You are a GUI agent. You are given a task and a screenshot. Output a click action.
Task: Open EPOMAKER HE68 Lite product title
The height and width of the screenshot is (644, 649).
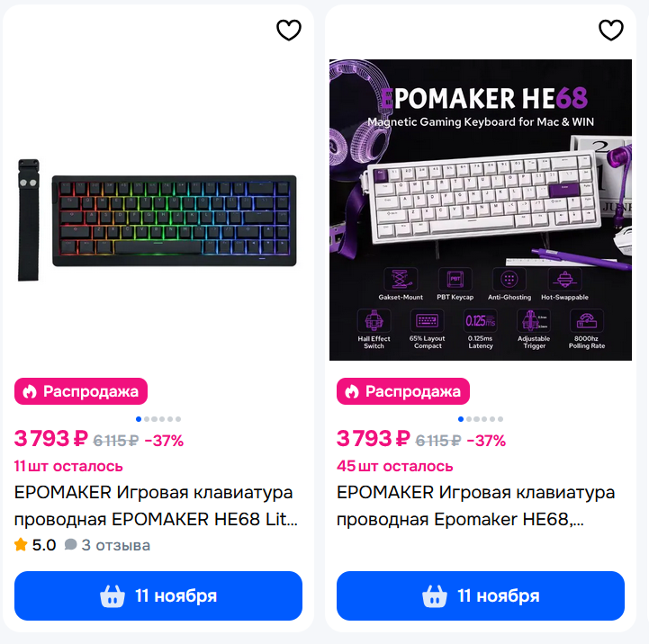156,505
